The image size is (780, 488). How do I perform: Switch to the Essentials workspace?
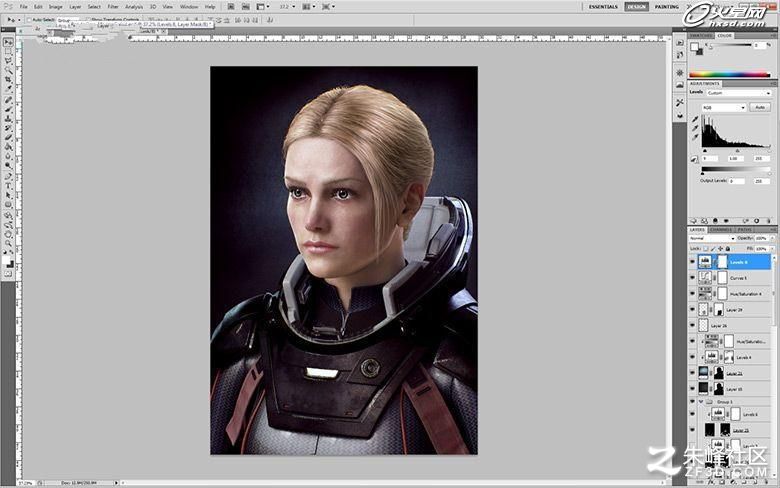[x=603, y=7]
